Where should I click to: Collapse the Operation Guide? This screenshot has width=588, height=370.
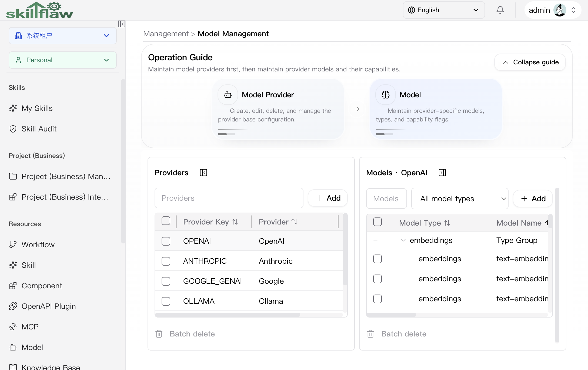(530, 62)
